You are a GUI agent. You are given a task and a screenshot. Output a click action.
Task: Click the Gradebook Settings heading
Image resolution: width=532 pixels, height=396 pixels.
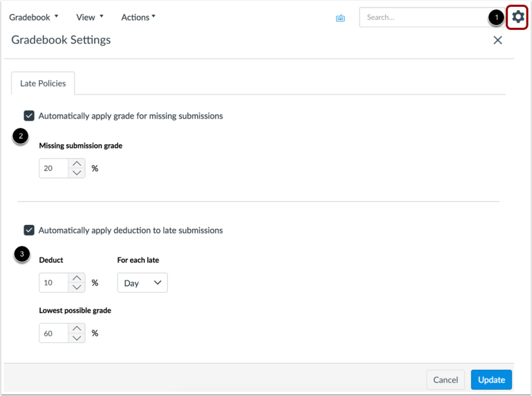pyautogui.click(x=61, y=40)
